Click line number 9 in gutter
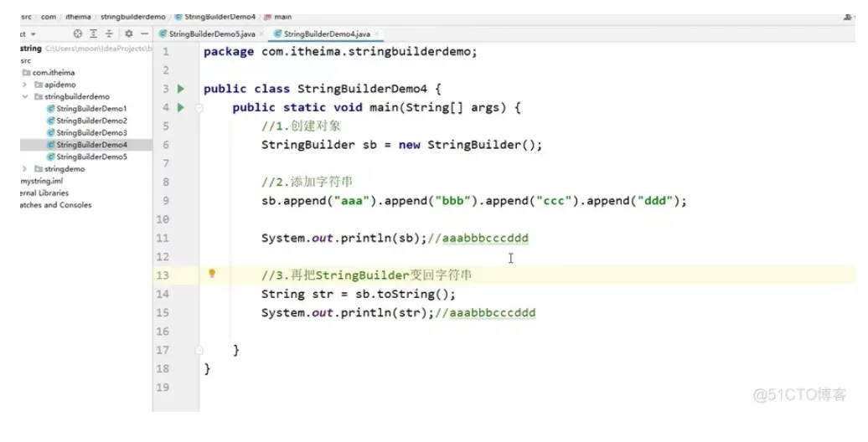Viewport: 868px width, 442px height. tap(166, 201)
